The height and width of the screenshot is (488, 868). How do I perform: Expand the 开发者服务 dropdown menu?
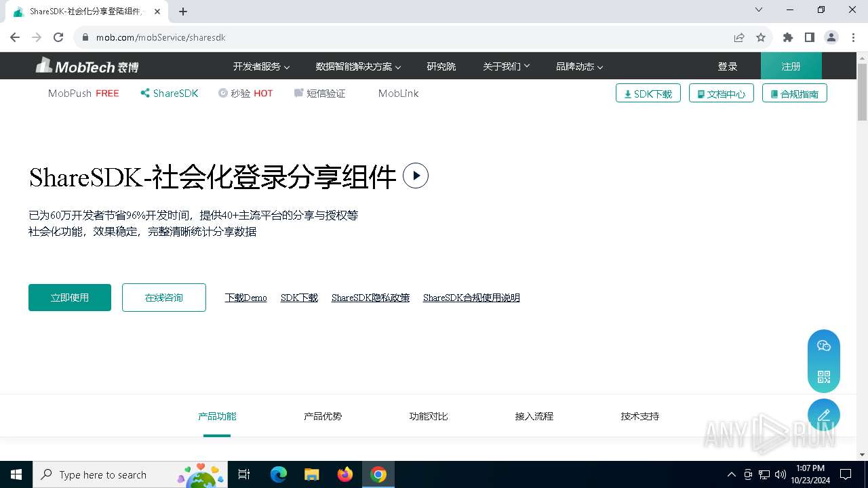point(261,66)
